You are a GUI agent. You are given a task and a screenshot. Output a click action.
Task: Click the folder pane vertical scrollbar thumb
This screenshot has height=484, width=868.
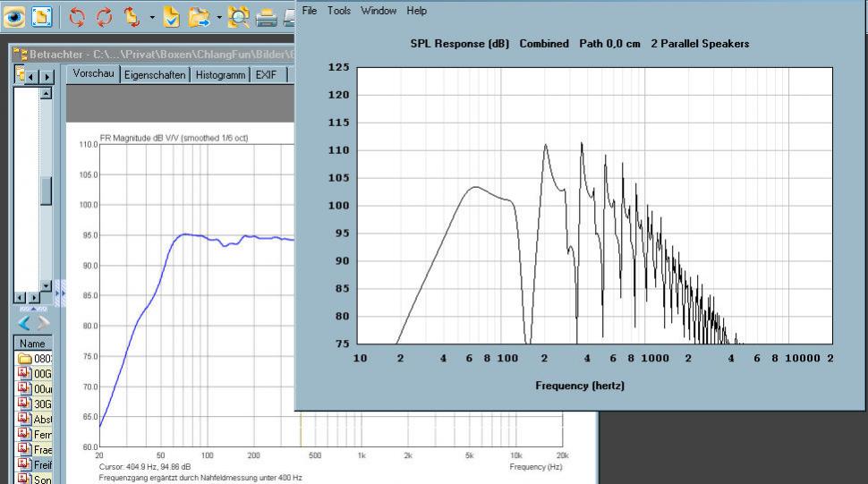[x=47, y=191]
